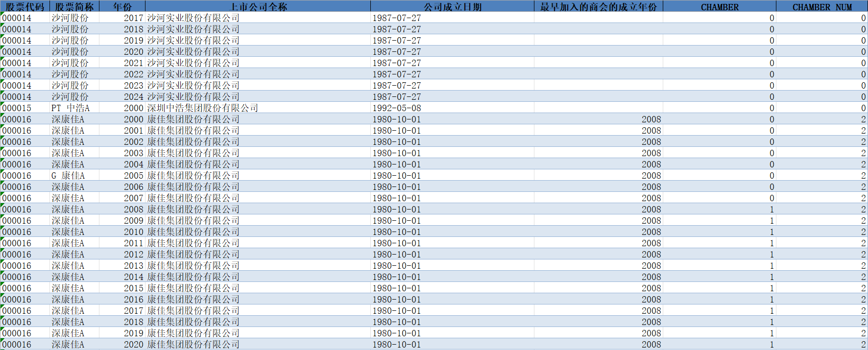Click the year 2022 cell in 年份 column
The width and height of the screenshot is (868, 350).
[x=133, y=74]
